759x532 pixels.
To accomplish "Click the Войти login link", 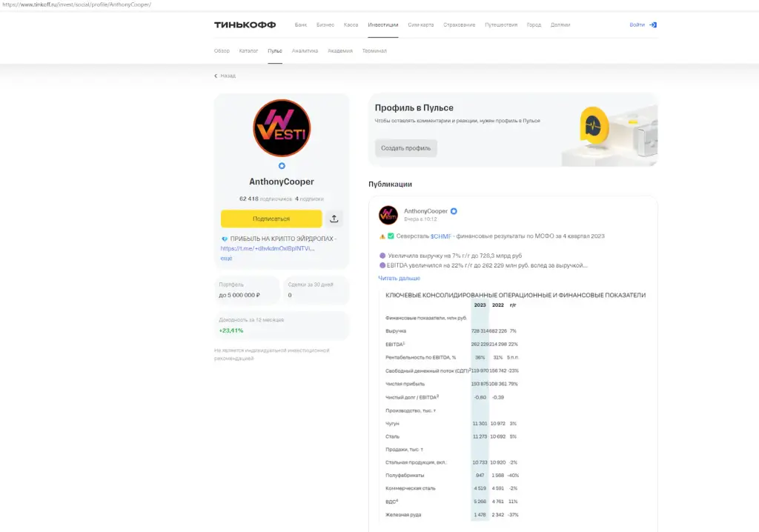I will point(637,24).
